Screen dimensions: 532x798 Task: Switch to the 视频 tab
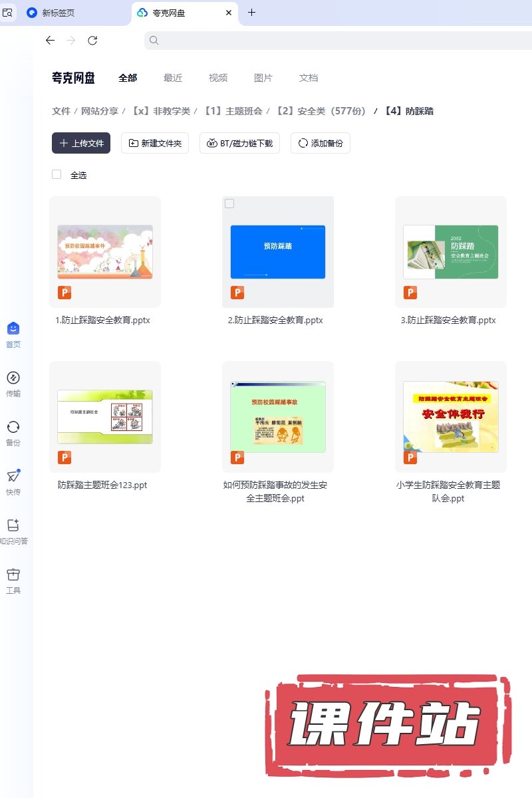(218, 78)
